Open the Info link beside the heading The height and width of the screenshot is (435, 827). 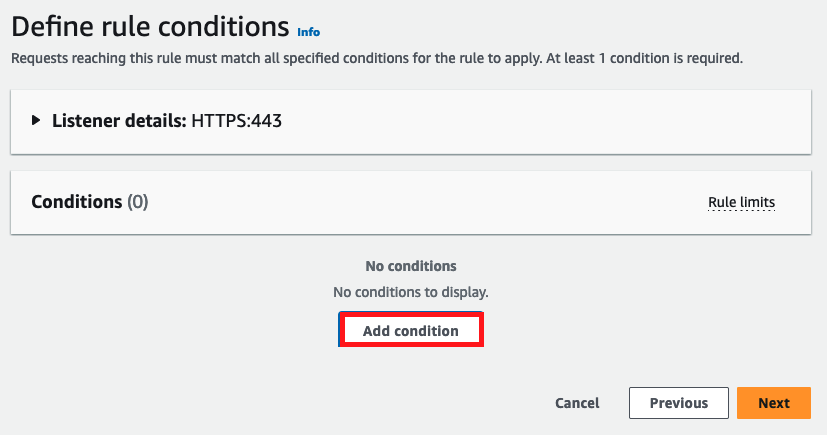(309, 32)
